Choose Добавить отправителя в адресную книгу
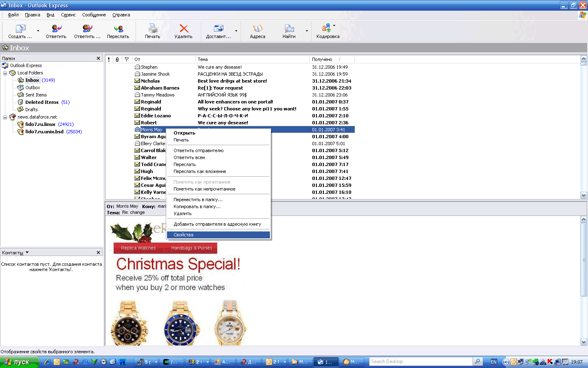Screen dimensions: 588x368 [218, 224]
